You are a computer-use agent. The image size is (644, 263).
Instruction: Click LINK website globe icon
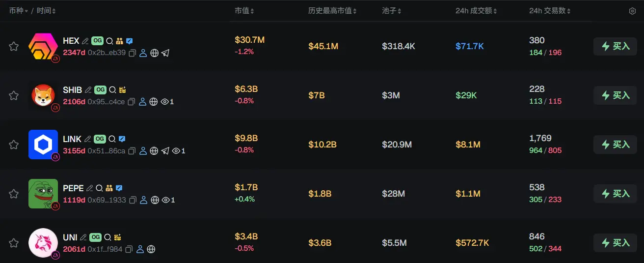point(154,151)
